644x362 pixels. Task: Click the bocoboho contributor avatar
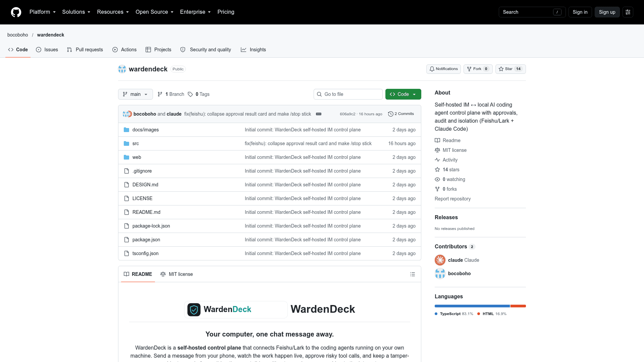coord(440,274)
